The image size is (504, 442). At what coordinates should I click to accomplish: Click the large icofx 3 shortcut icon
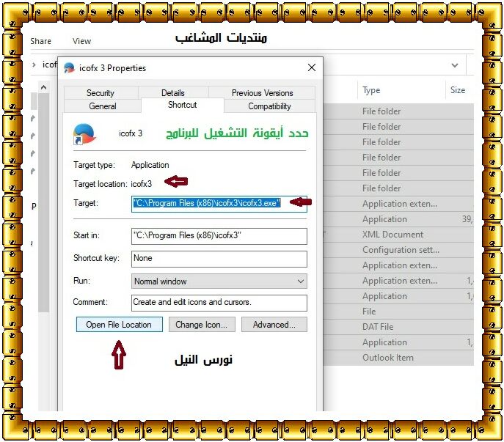click(x=84, y=134)
